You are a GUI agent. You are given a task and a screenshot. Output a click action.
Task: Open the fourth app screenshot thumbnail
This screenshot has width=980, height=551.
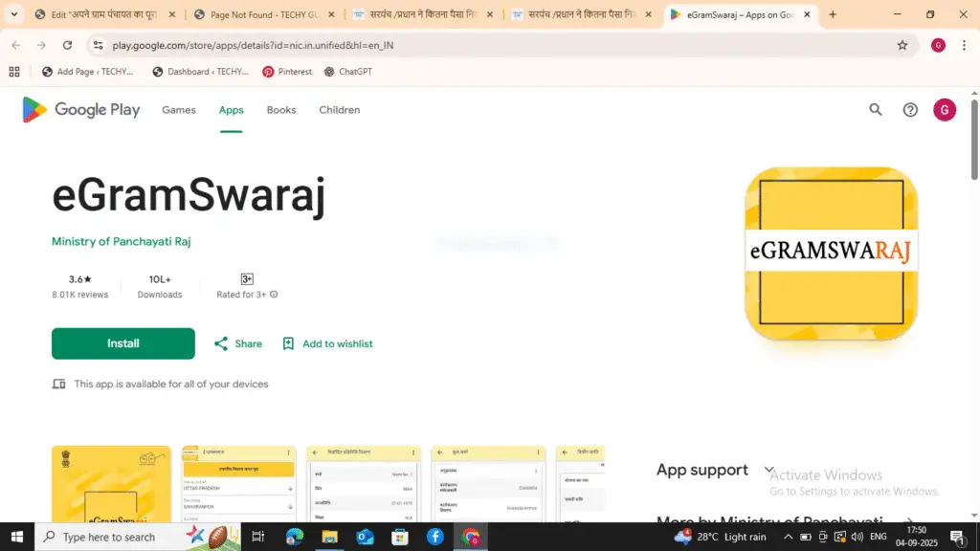coord(488,484)
